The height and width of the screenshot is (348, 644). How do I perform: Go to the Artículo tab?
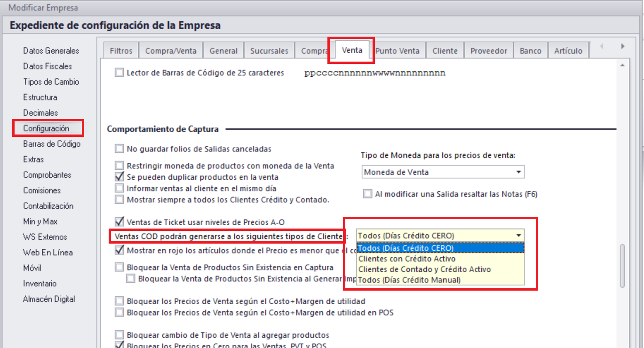[x=568, y=51]
